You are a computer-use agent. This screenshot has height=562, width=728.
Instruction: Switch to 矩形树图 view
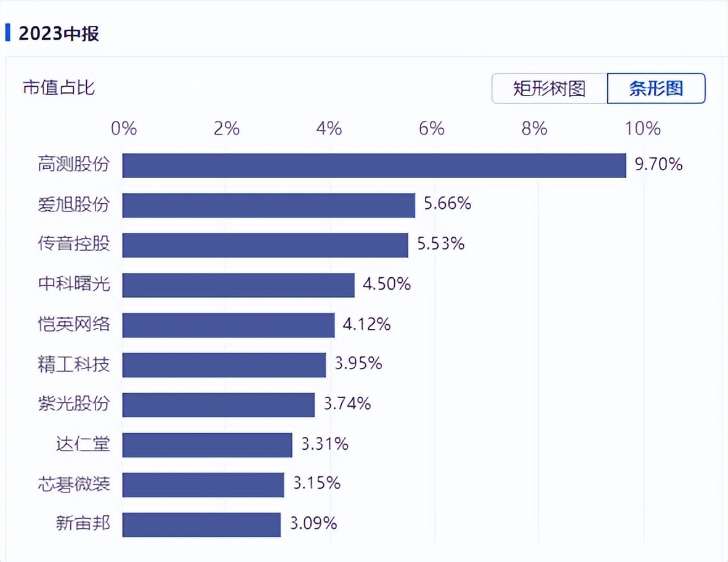click(x=549, y=89)
